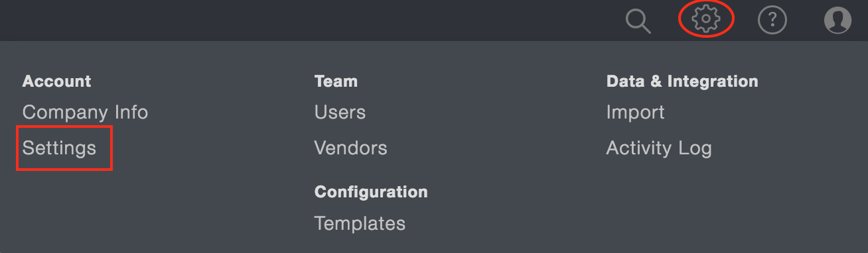Screen dimensions: 868x253
Task: Open the user profile avatar
Action: pyautogui.click(x=837, y=20)
